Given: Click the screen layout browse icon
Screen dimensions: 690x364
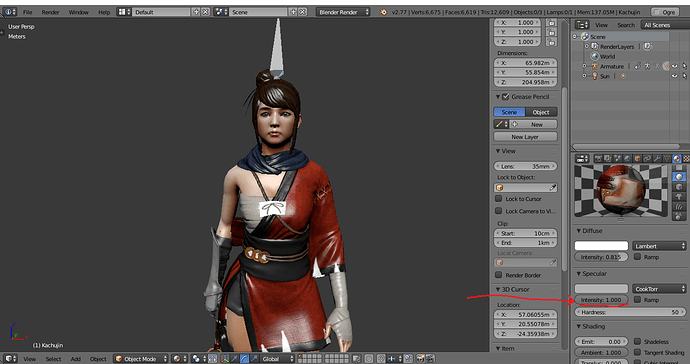Looking at the screenshot, I should pyautogui.click(x=124, y=12).
